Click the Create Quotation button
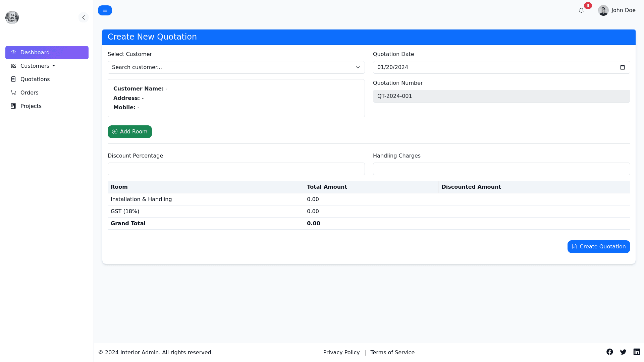Screen dimensions: 644x362 click(599, 247)
